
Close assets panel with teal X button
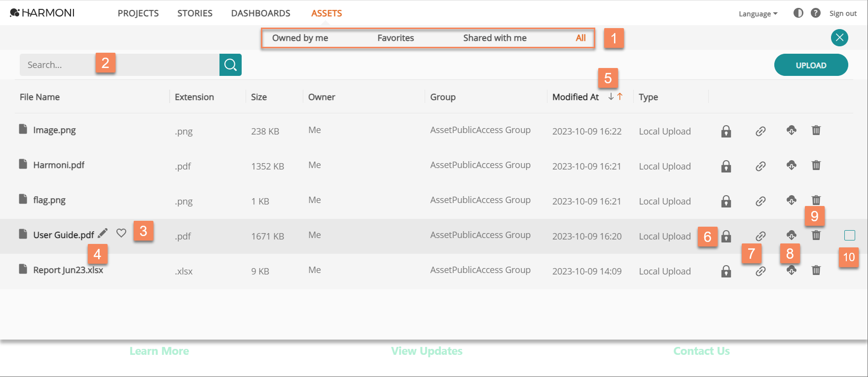tap(839, 37)
